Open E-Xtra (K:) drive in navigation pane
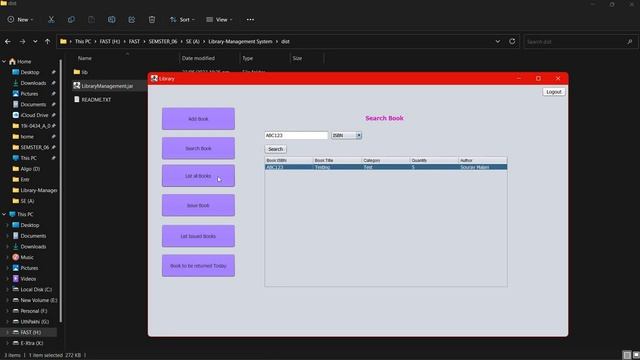The height and width of the screenshot is (360, 640). (x=28, y=343)
